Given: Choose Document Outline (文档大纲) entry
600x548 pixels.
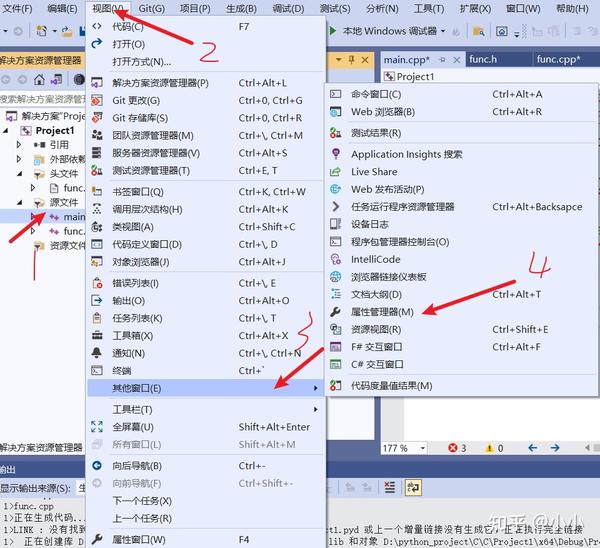Looking at the screenshot, I should point(461,294).
